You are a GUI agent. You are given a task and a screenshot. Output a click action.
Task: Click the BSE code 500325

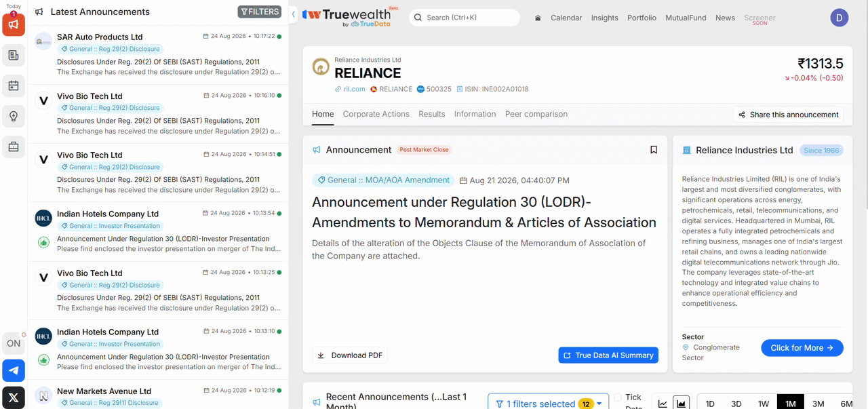[439, 89]
